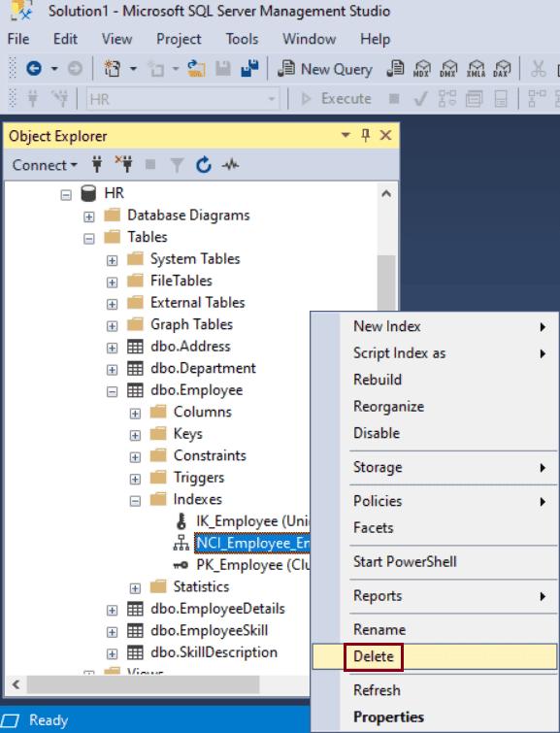Click the navigate backward arrow icon
Viewport: 560px width, 733px height.
34,69
